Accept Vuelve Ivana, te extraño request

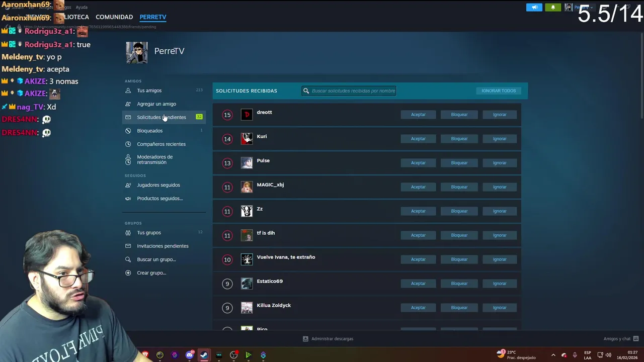coord(418,259)
